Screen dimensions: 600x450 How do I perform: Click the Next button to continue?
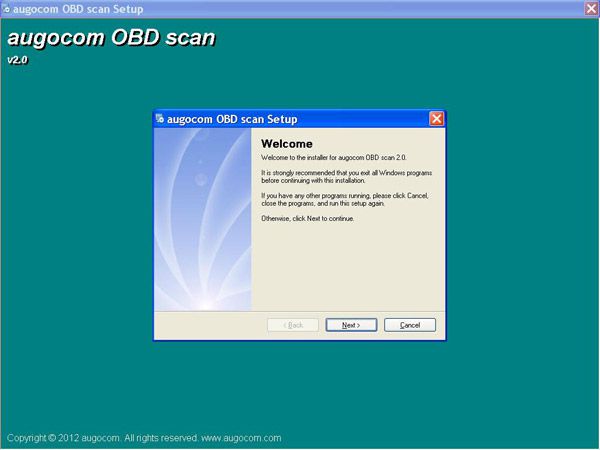351,325
